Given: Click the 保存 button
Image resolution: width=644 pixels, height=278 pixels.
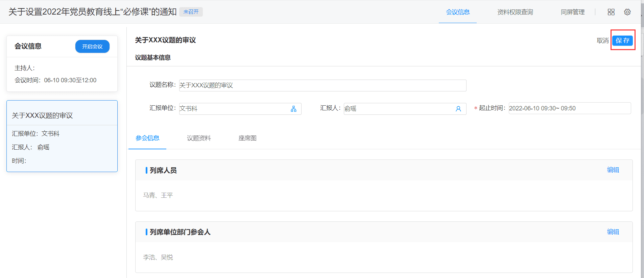Looking at the screenshot, I should point(622,40).
